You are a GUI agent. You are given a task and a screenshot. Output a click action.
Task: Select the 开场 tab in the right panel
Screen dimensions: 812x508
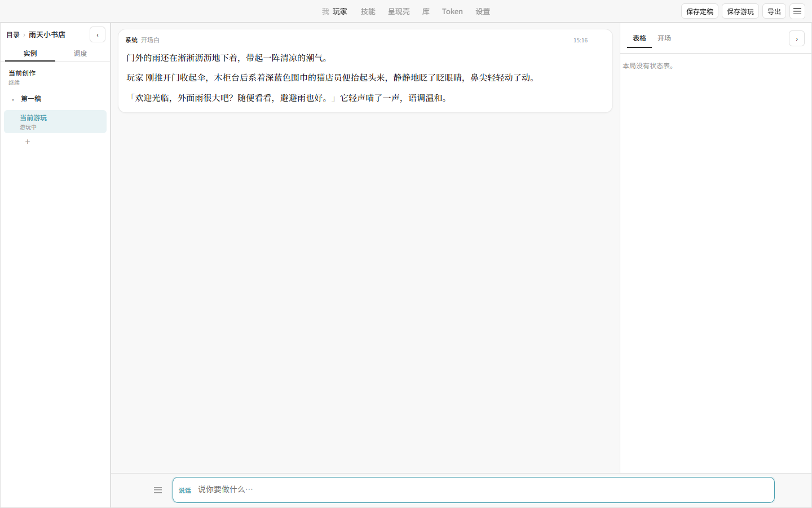[x=664, y=38]
